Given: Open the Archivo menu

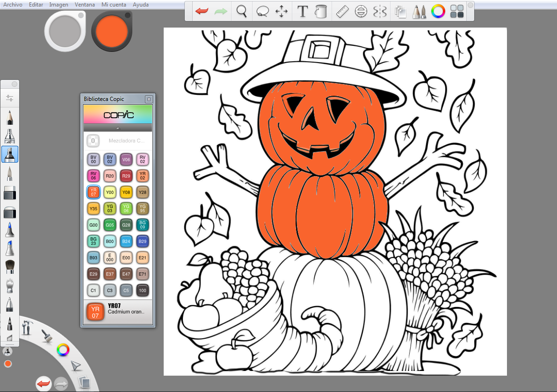Looking at the screenshot, I should point(13,5).
